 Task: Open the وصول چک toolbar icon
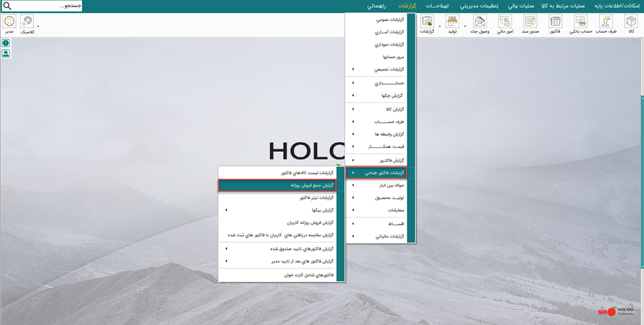(x=480, y=24)
